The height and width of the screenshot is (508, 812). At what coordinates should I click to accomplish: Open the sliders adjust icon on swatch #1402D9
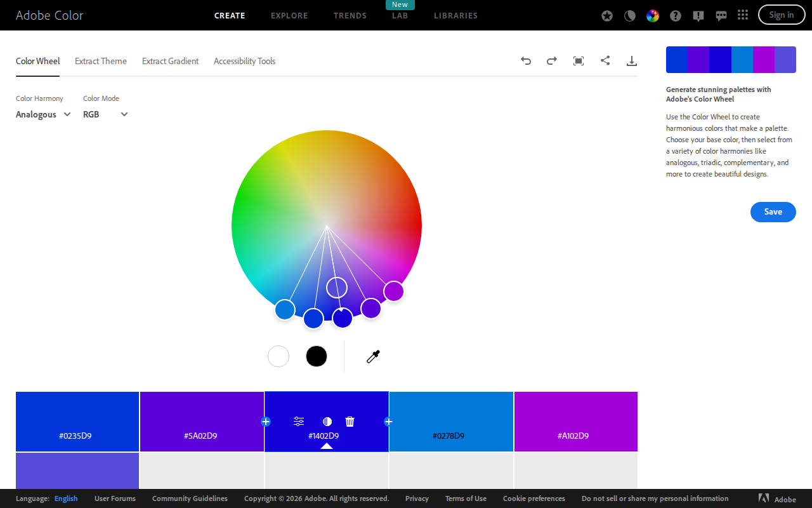click(299, 422)
